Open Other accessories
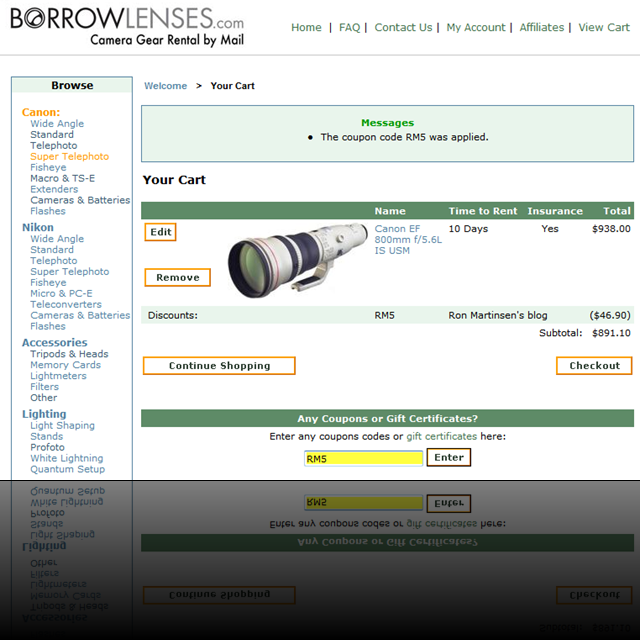 coord(44,398)
